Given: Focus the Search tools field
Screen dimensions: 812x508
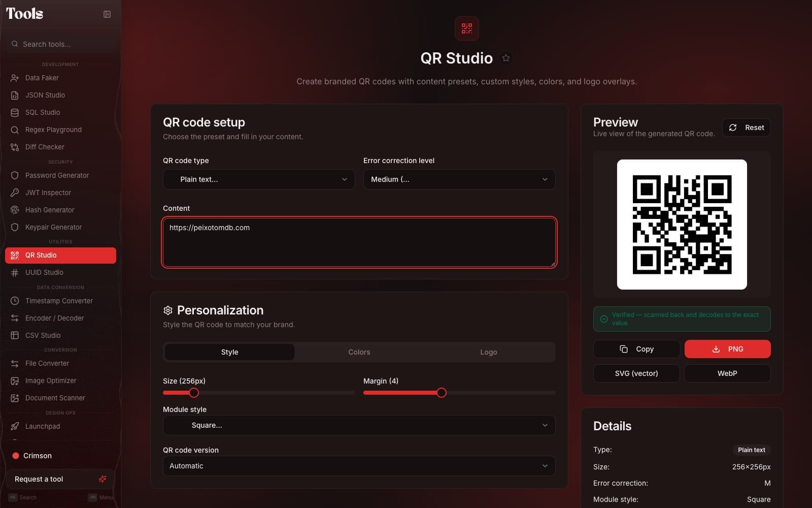Looking at the screenshot, I should (61, 44).
